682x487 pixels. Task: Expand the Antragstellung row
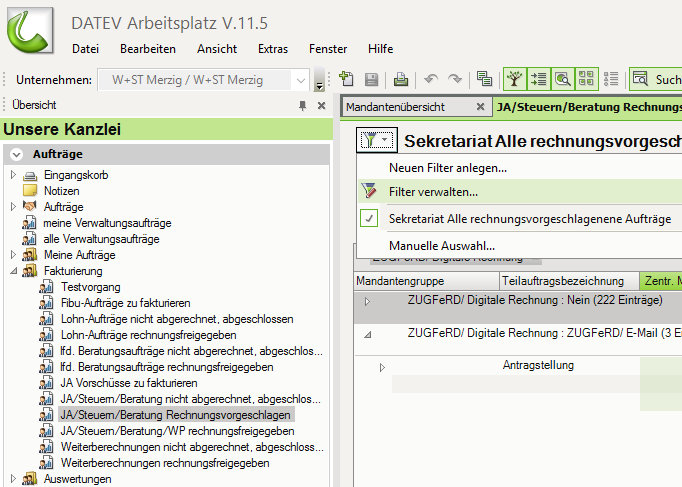click(x=382, y=368)
